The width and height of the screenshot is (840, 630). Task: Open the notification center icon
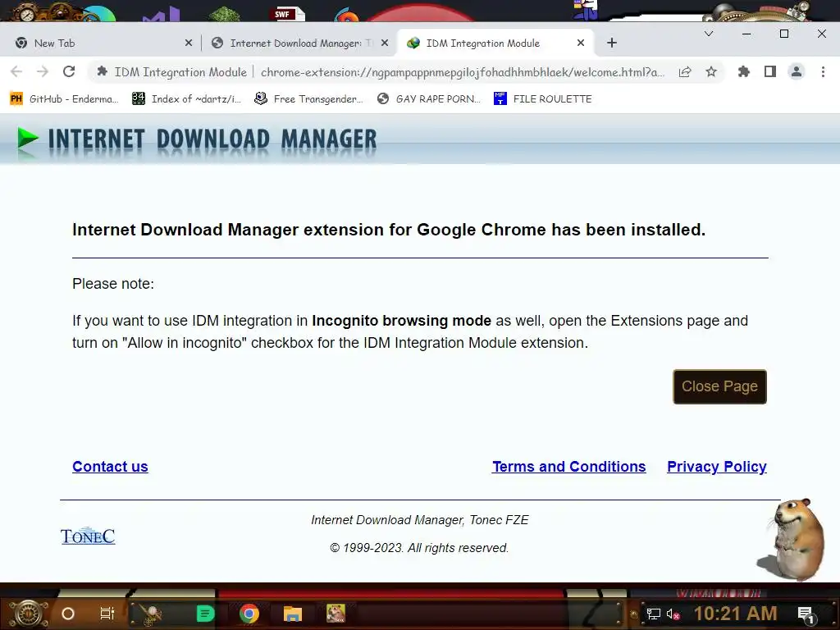(x=806, y=614)
